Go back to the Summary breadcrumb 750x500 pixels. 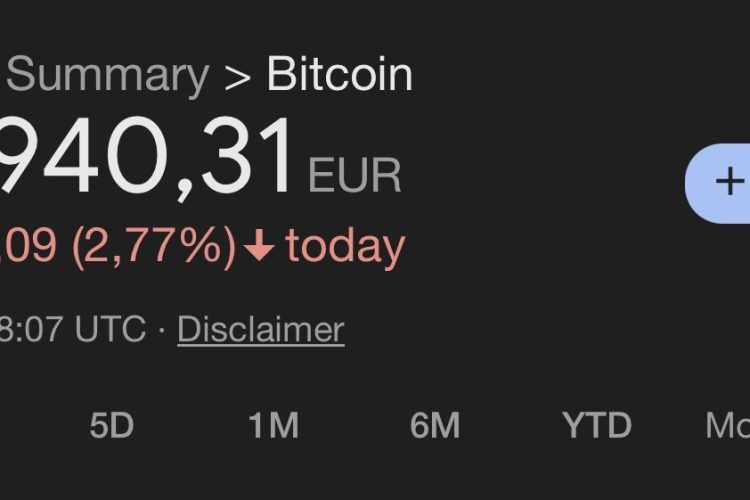(105, 76)
